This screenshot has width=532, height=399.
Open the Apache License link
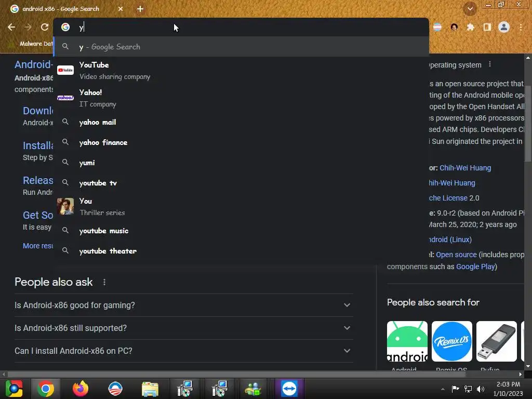[x=448, y=198]
